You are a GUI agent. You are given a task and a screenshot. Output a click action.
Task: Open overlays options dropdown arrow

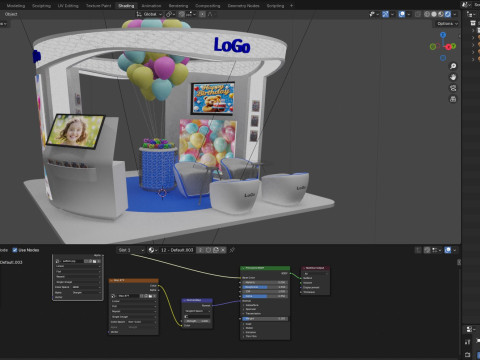coord(409,14)
